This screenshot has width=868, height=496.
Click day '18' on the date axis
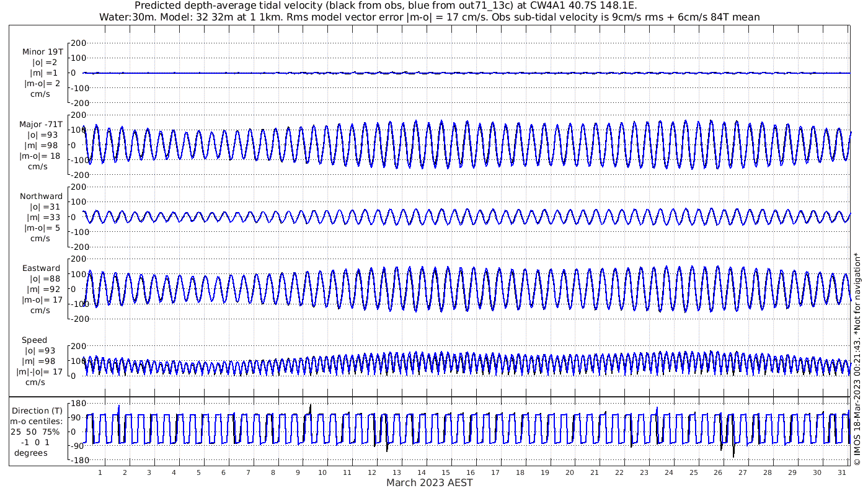click(x=520, y=472)
